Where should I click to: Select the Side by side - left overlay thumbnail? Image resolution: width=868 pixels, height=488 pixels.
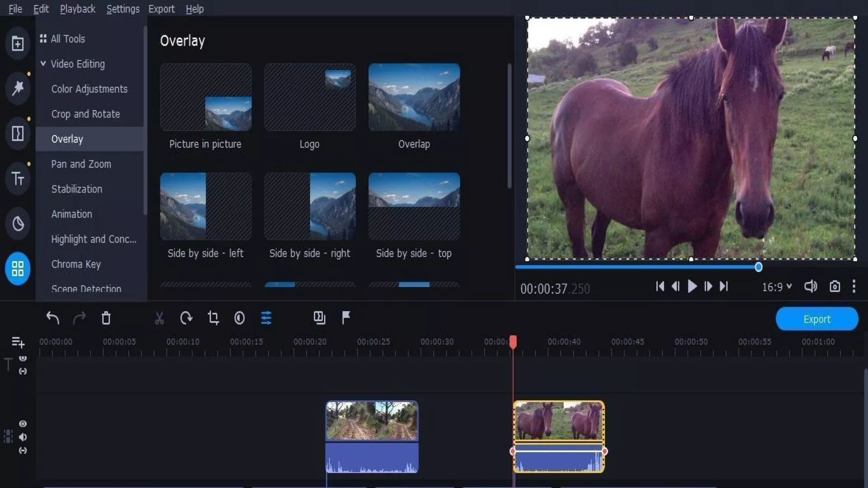point(205,206)
